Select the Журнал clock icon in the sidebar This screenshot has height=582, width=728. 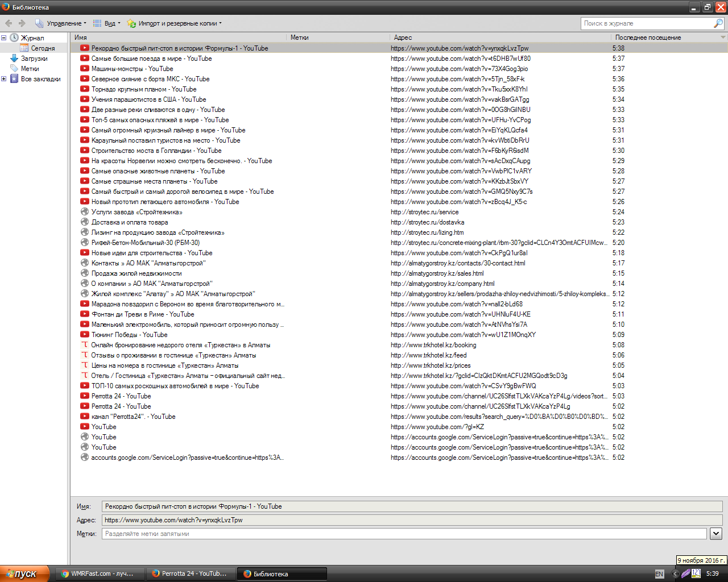coord(14,38)
